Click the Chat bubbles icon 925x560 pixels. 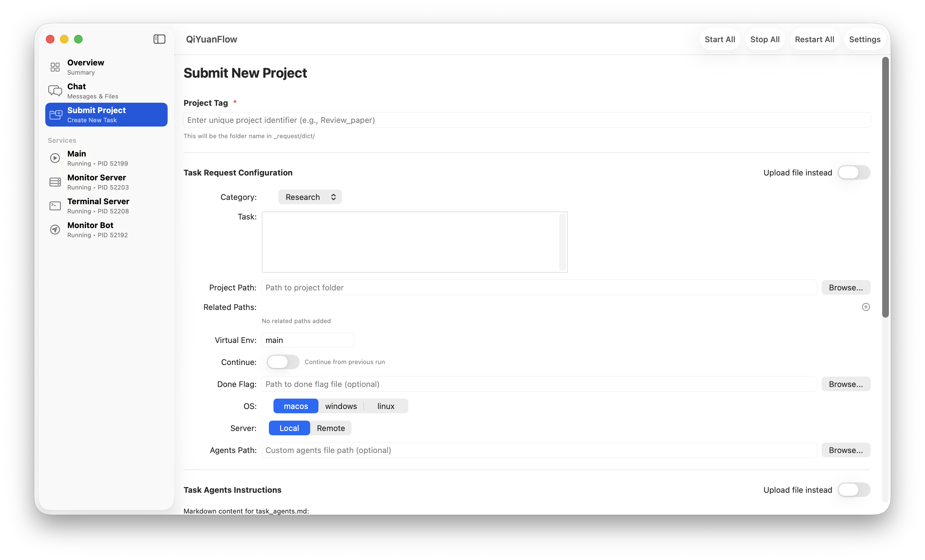[55, 91]
